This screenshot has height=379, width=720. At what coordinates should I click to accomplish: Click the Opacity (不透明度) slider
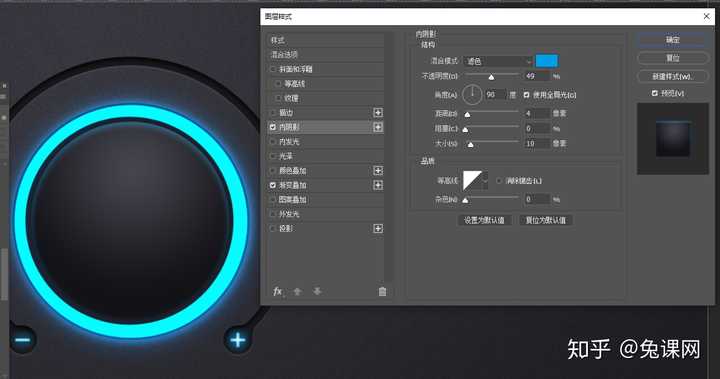tap(492, 75)
